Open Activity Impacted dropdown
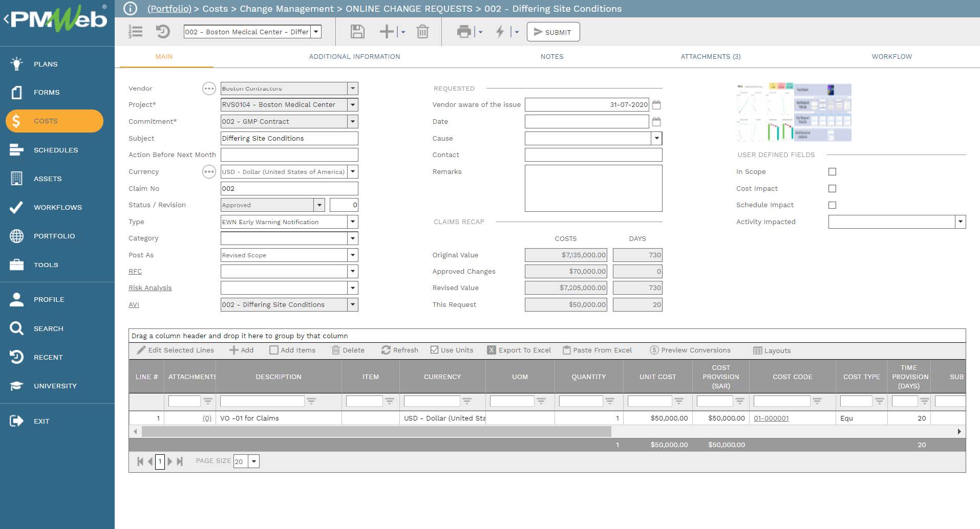 (960, 222)
